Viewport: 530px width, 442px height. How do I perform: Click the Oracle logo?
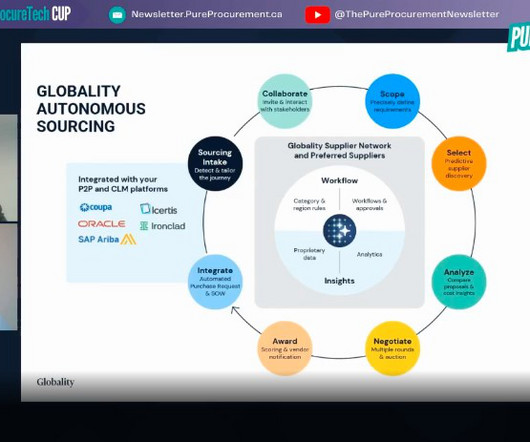102,224
